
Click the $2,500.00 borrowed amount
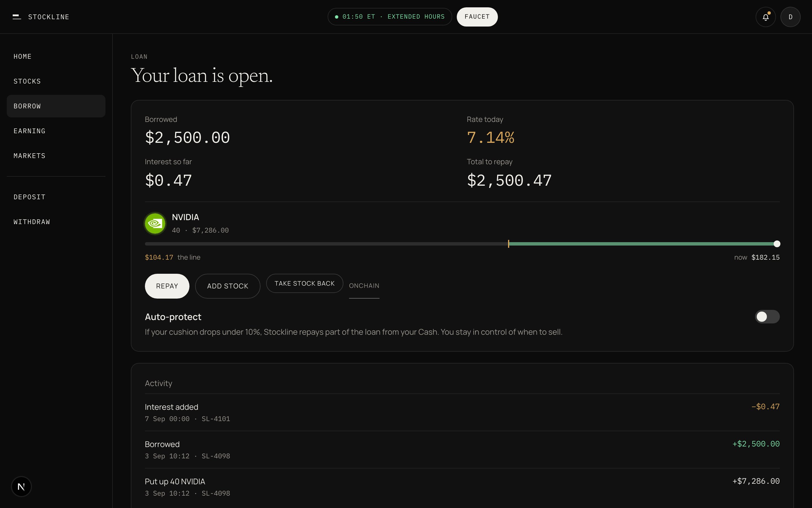coord(187,137)
